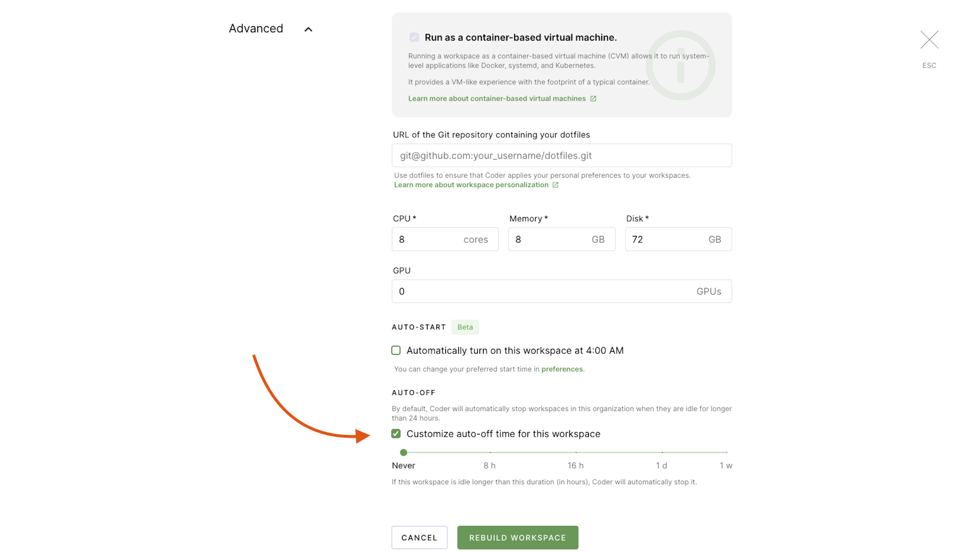Open Learn more about container-based virtual machines link
This screenshot has height=560, width=962.
click(x=497, y=98)
